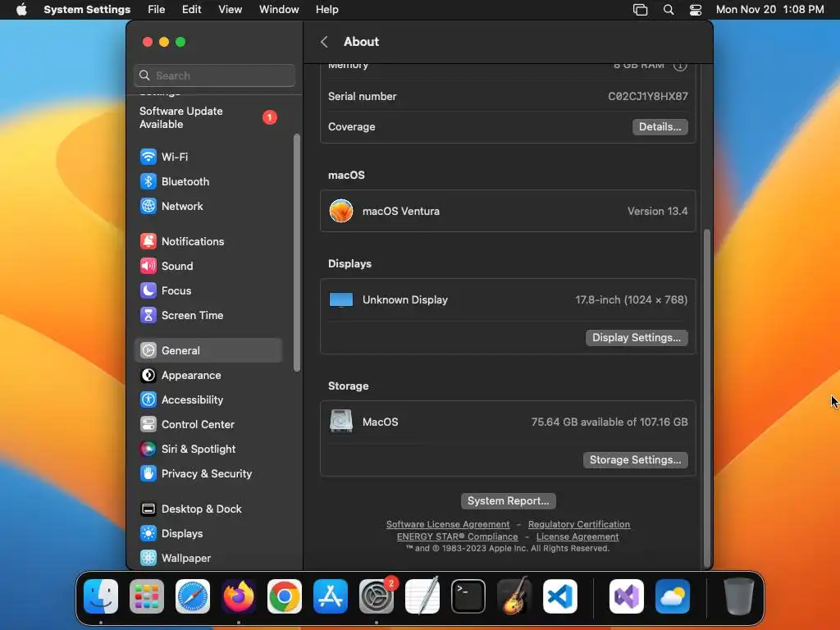Viewport: 840px width, 630px height.
Task: Open Control Center in menu bar
Action: [x=696, y=10]
